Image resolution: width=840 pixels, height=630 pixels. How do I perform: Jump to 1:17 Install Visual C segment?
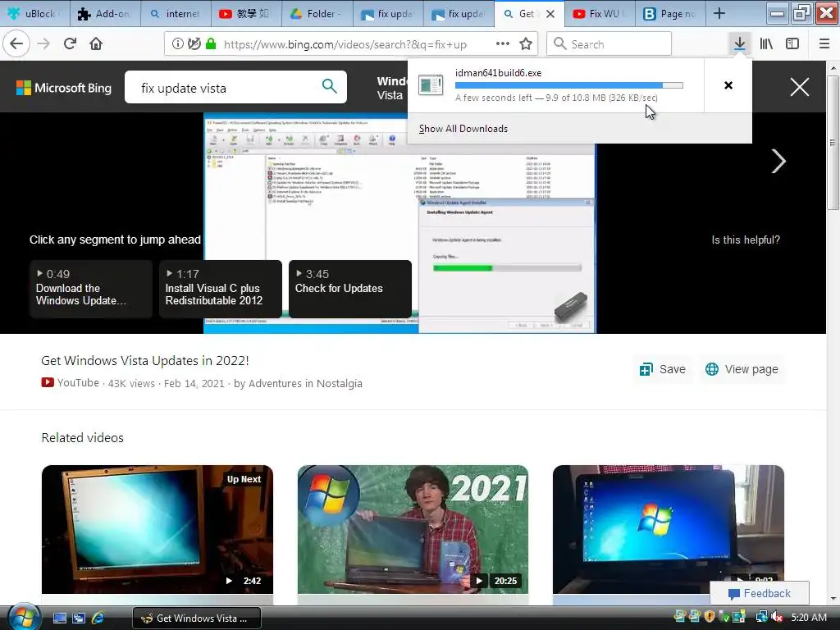(x=220, y=289)
